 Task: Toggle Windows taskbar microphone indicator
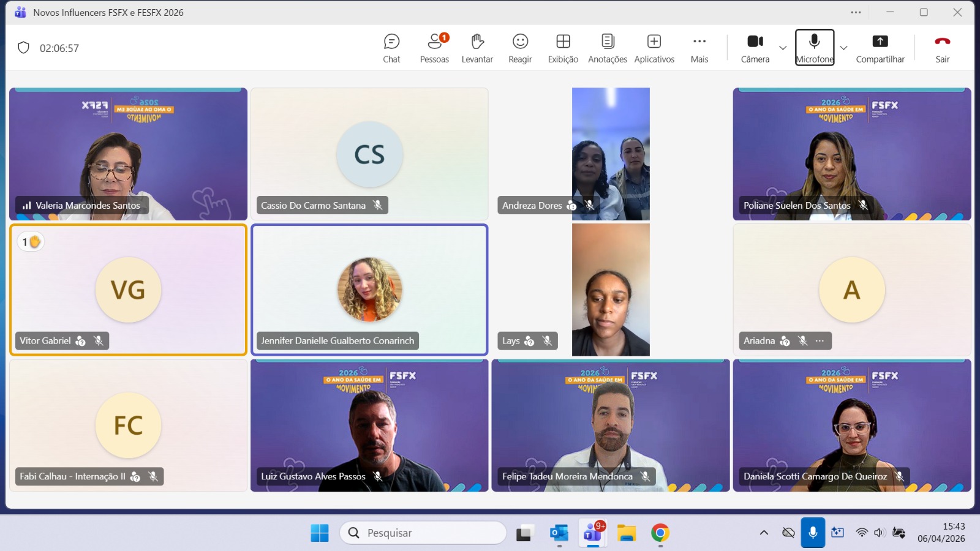click(813, 533)
